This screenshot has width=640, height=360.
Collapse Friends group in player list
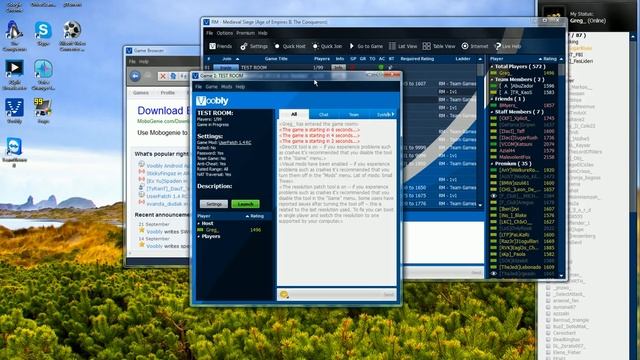click(492, 99)
